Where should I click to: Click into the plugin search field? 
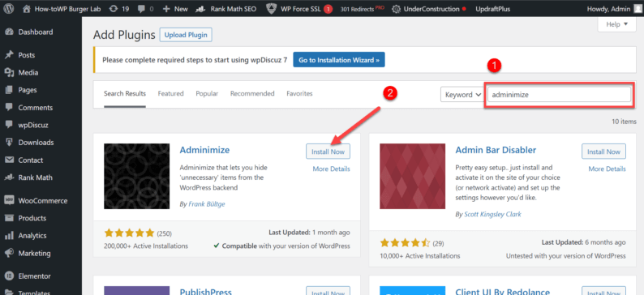click(559, 94)
